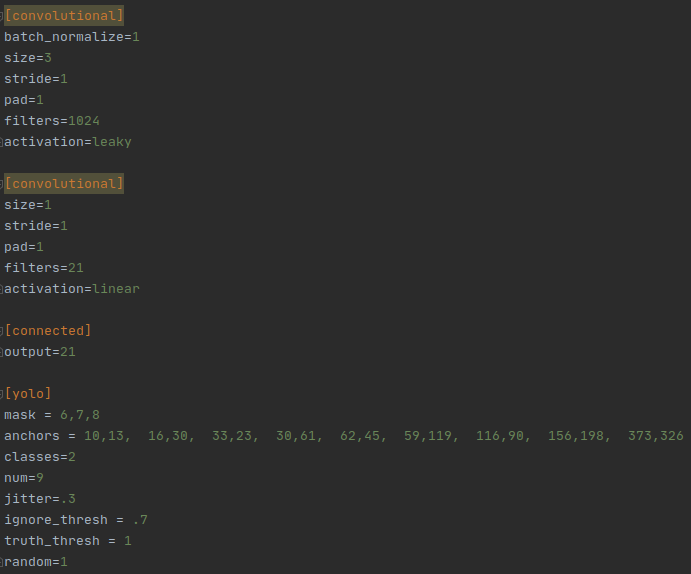This screenshot has height=574, width=691.
Task: Click the truth_thresh = 1 line
Action: click(68, 541)
